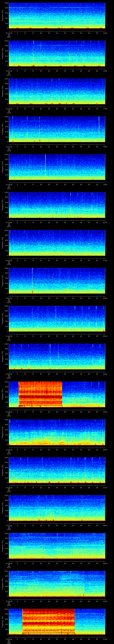The image size is (114, 644).
Task: Click the Frequency (Hz) axis label of the 19:14:00 panel
Action: 3,16
